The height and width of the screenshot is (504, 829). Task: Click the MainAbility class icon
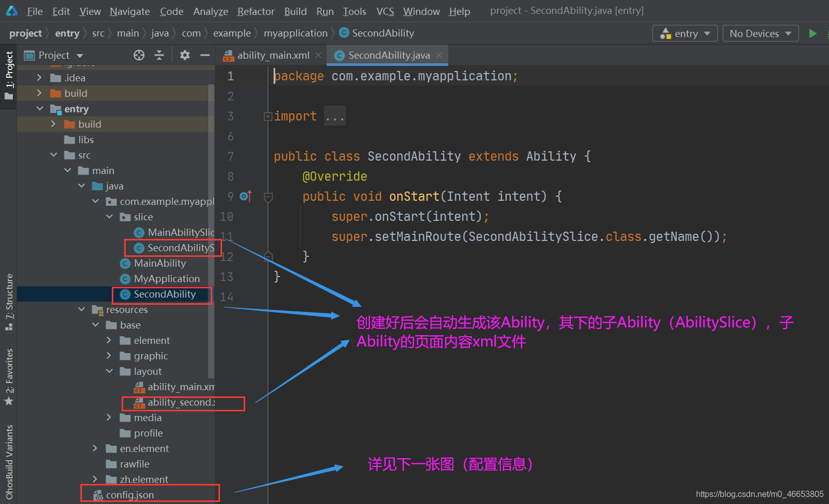click(125, 264)
